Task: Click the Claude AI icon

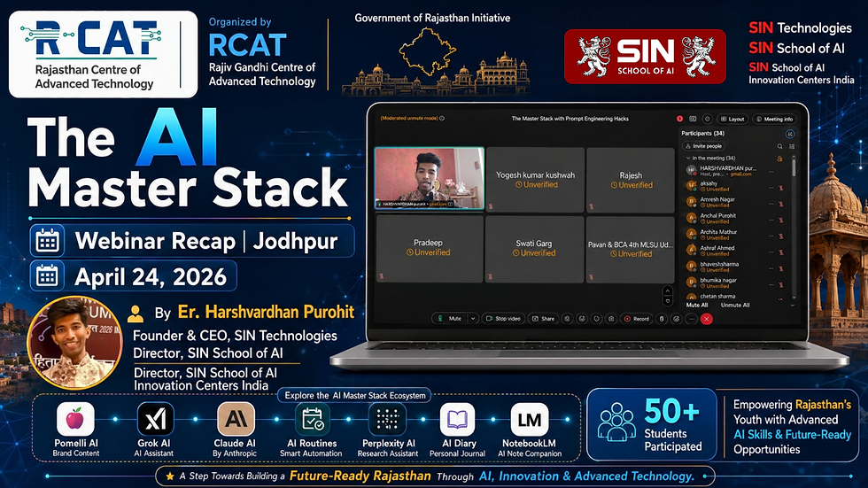Action: pyautogui.click(x=236, y=419)
